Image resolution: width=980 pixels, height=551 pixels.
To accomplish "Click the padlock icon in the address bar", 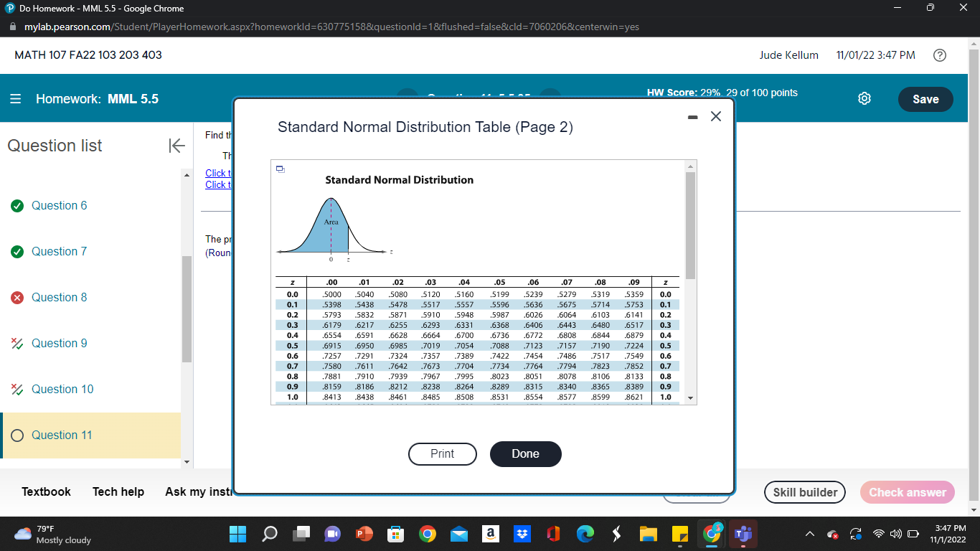I will 14,27.
